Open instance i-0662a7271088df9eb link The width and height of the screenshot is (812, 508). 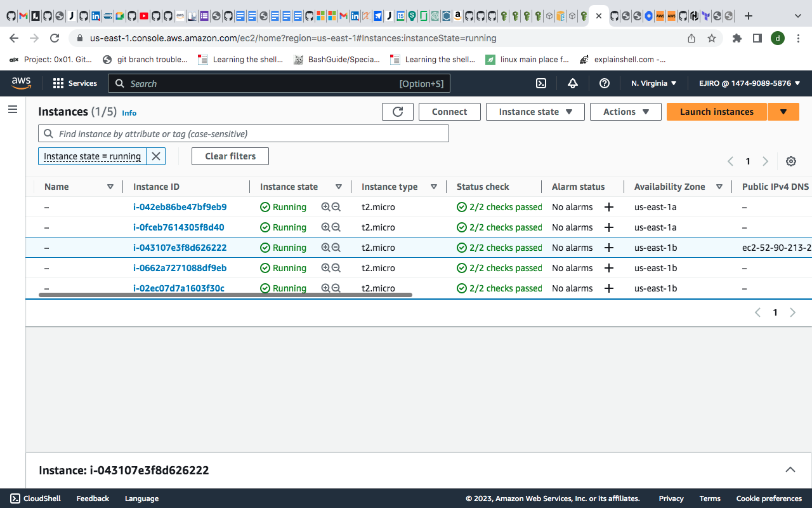180,268
